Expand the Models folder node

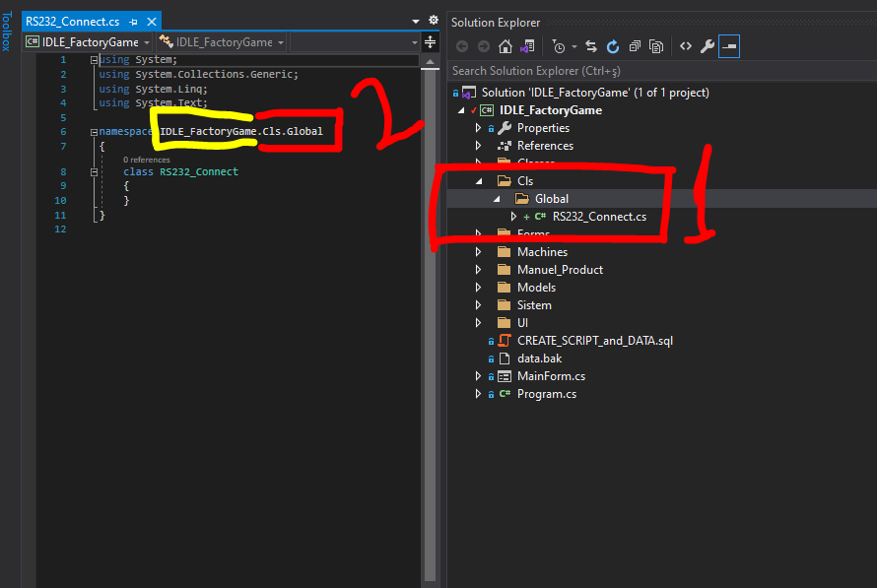pos(478,288)
